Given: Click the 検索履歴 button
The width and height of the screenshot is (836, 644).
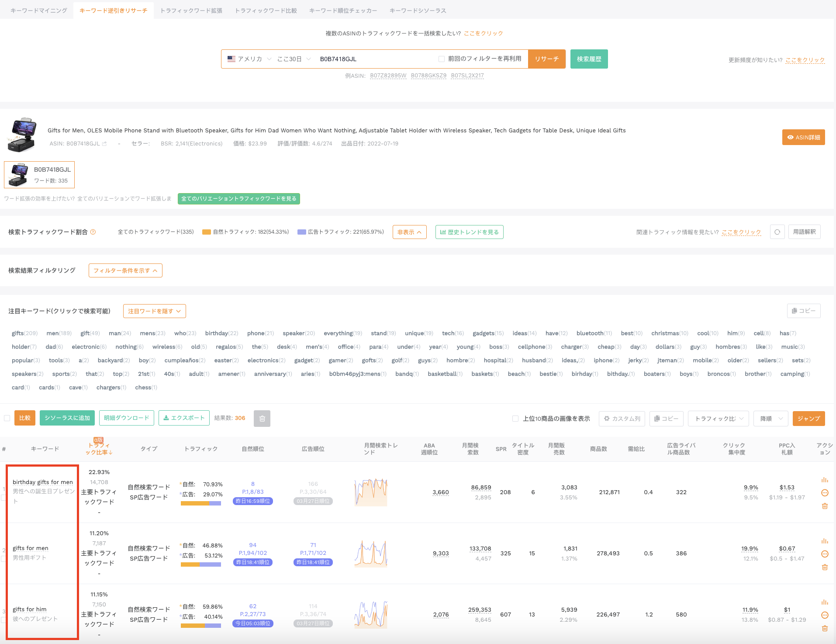Looking at the screenshot, I should click(x=589, y=59).
